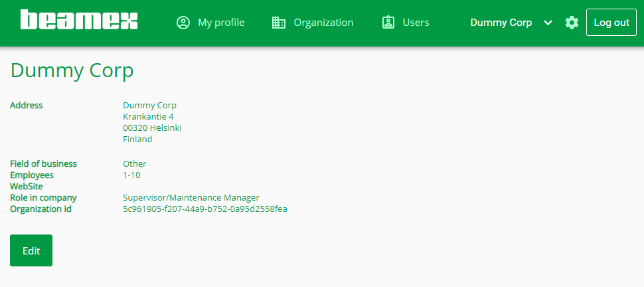Click the My profile person icon
Image resolution: width=644 pixels, height=287 pixels.
pos(183,23)
